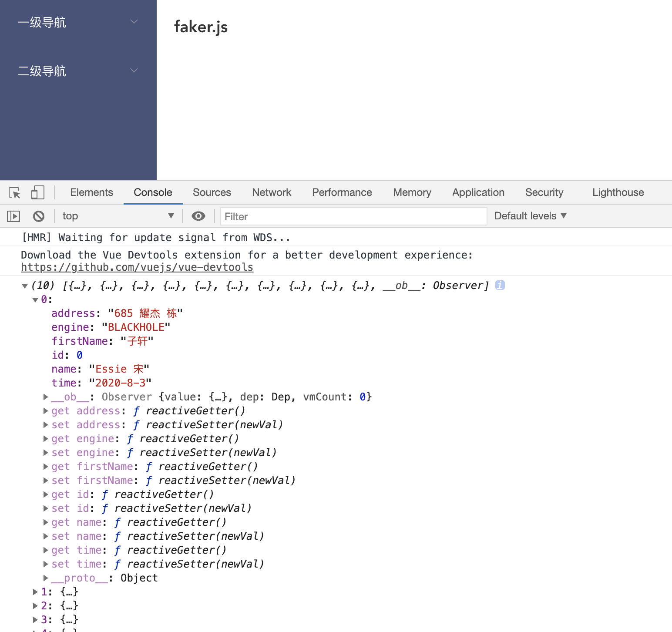This screenshot has width=672, height=632.
Task: Expand the __ob__ Observer property
Action: [46, 397]
